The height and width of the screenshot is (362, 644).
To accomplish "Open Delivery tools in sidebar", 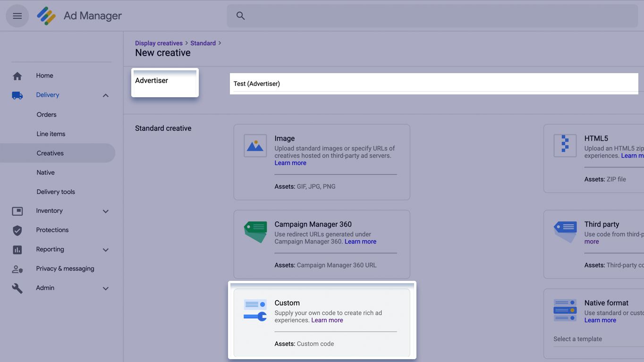I will 56,192.
